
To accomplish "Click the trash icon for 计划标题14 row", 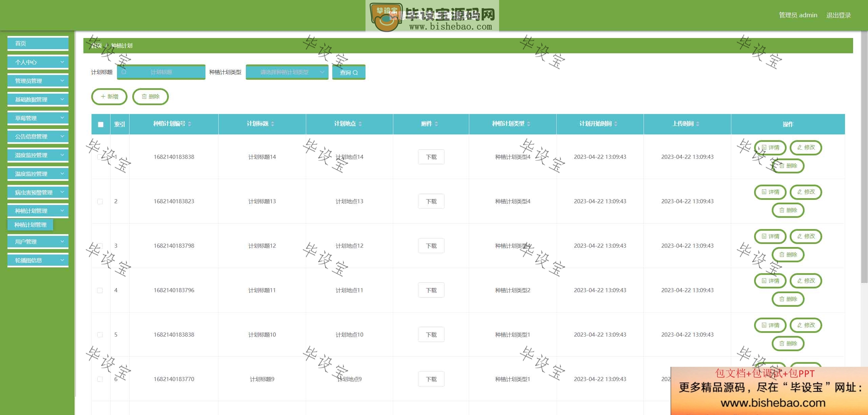I will [782, 166].
